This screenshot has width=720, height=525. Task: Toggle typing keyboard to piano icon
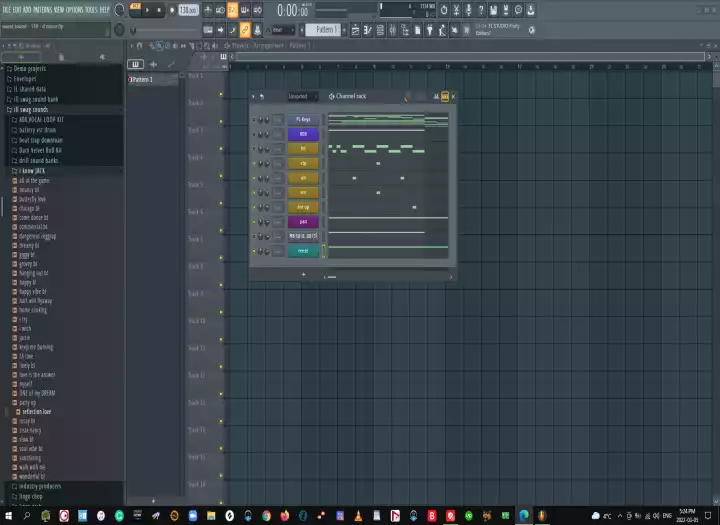[208, 30]
